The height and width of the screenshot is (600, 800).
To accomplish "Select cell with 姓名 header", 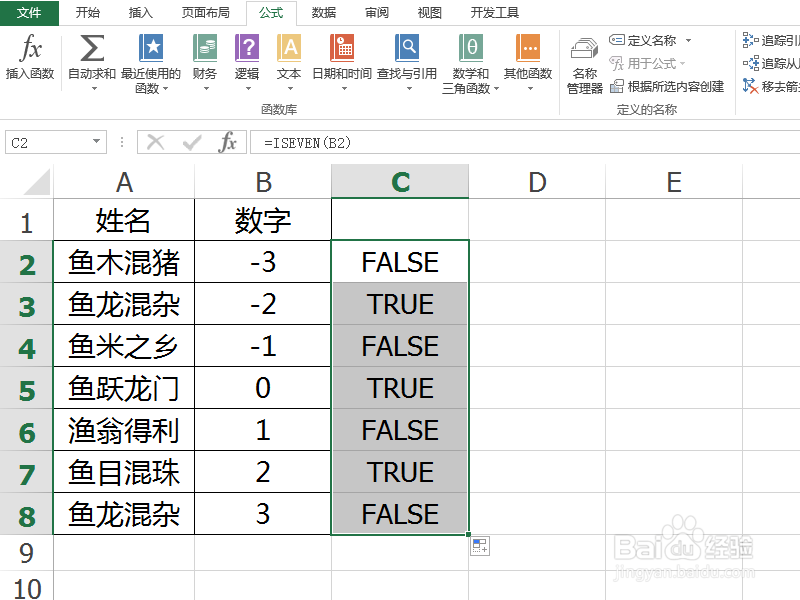I will (124, 220).
